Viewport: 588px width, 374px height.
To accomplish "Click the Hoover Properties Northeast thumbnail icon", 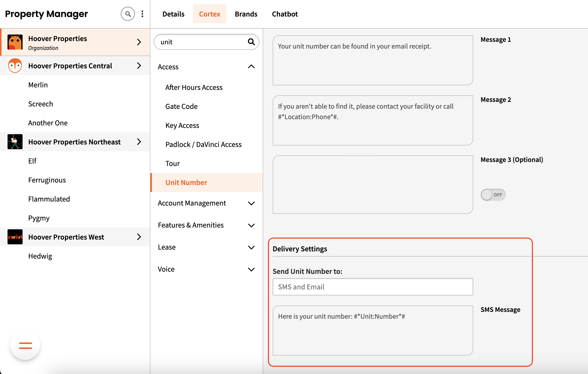I will [x=15, y=142].
